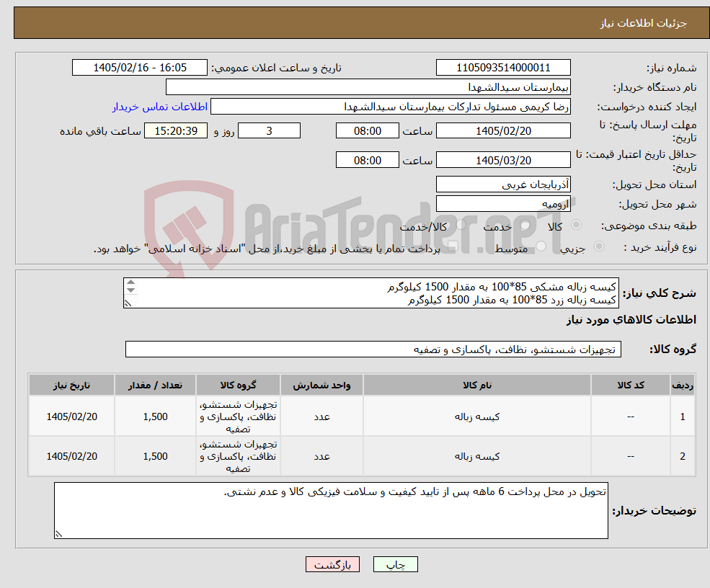Click the request creator field رضا کریمی
The image size is (710, 588).
(390, 107)
